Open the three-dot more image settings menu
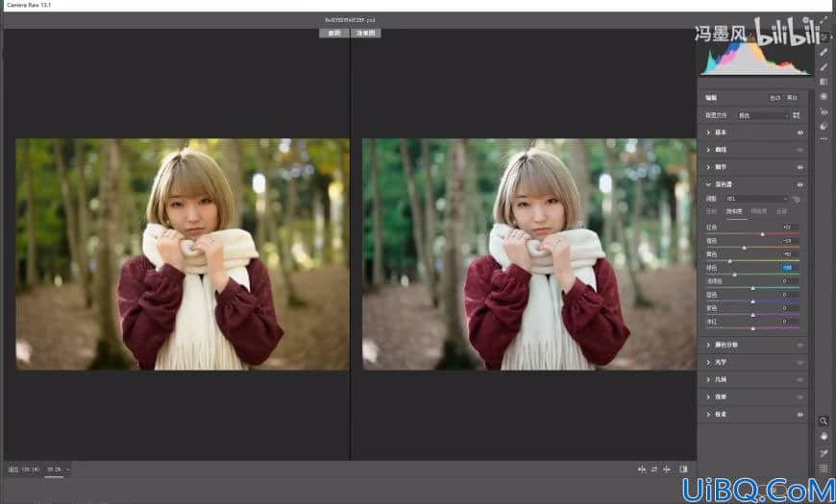This screenshot has width=836, height=504. (824, 139)
